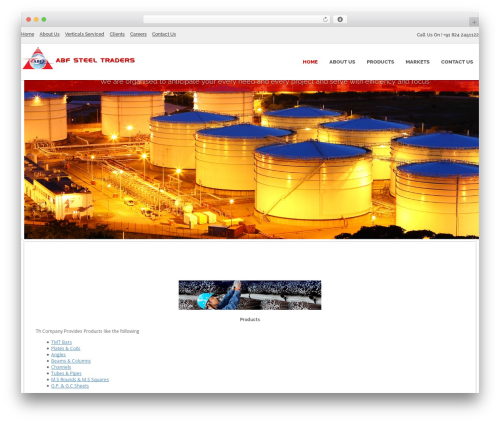This screenshot has height=423, width=500.
Task: Select CONTACT US in main navigation menu
Action: (457, 62)
